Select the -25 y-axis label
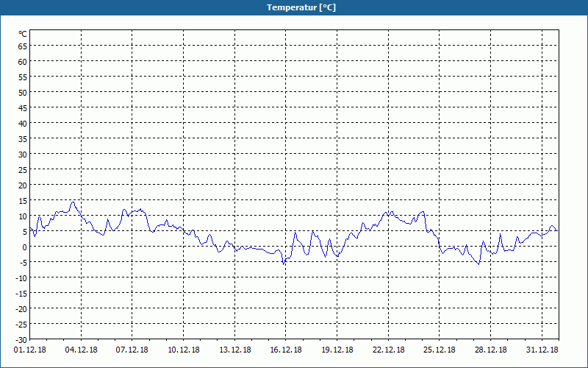 point(21,325)
